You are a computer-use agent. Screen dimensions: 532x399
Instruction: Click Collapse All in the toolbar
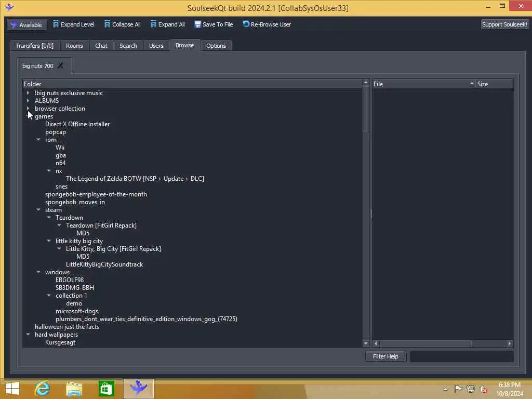coord(122,24)
